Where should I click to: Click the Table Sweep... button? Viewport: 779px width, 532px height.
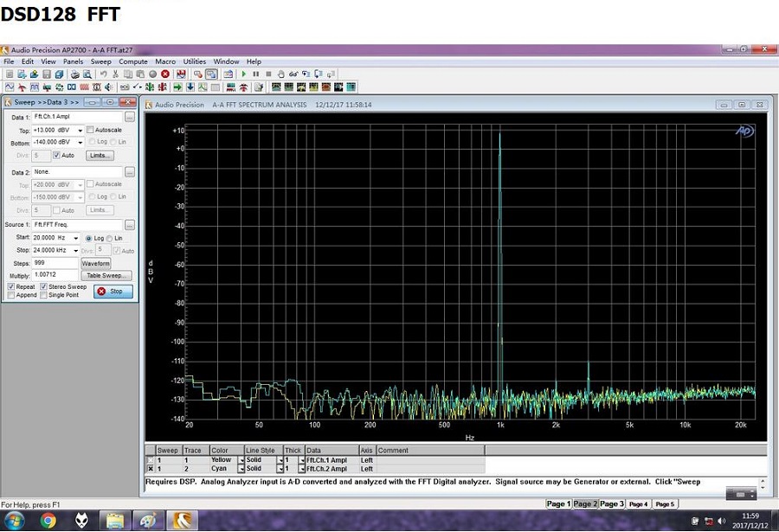pos(106,275)
